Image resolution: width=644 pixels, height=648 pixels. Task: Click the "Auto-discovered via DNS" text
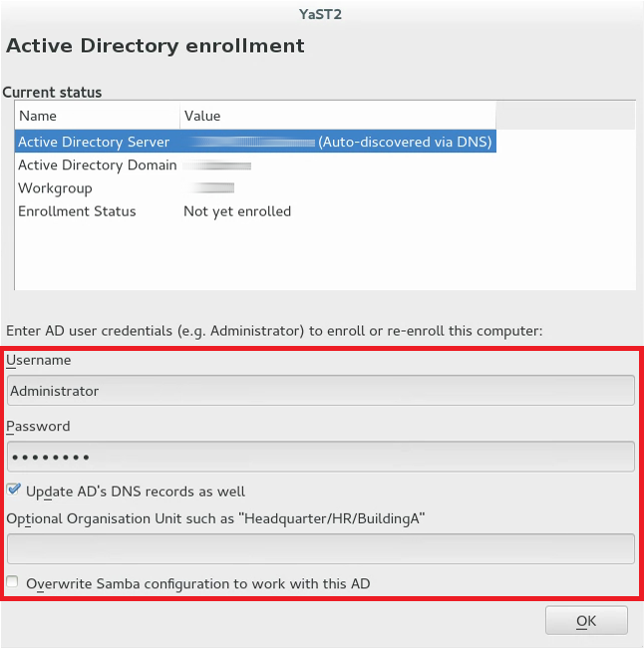tap(405, 142)
